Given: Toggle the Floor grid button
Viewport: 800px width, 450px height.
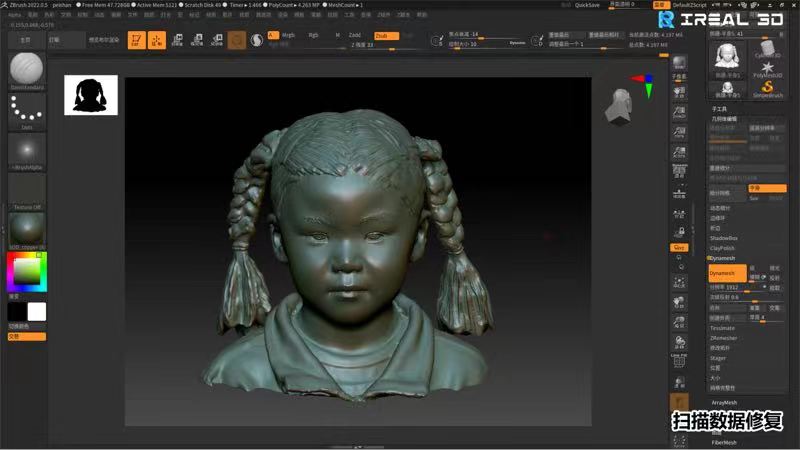Looking at the screenshot, I should [x=679, y=192].
